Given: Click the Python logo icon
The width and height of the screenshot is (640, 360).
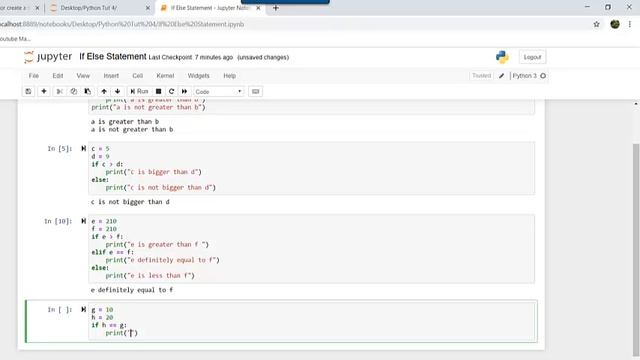Looking at the screenshot, I should [502, 57].
